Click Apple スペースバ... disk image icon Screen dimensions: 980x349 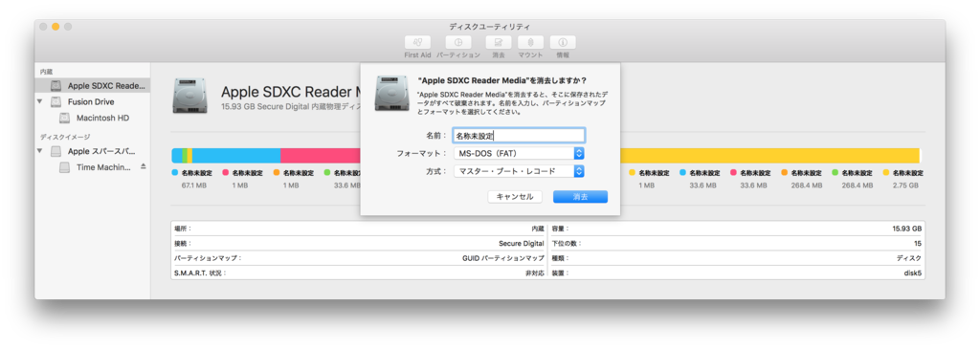click(56, 151)
